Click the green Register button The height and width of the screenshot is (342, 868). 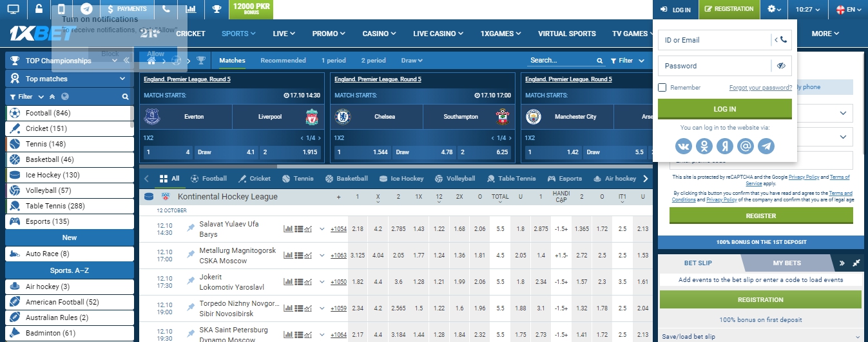760,216
